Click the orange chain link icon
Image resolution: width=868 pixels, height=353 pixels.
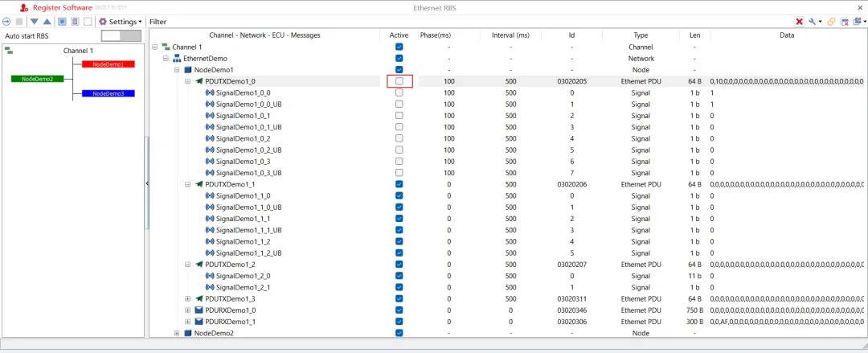(x=831, y=22)
